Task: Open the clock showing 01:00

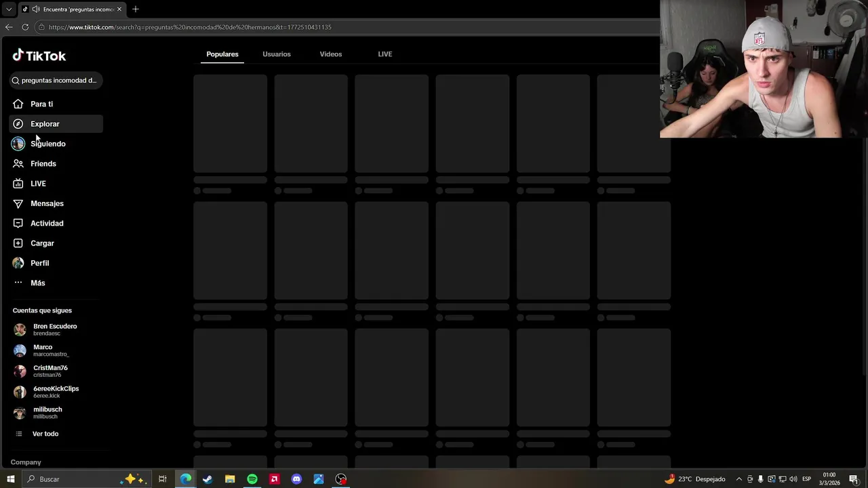Action: (829, 479)
